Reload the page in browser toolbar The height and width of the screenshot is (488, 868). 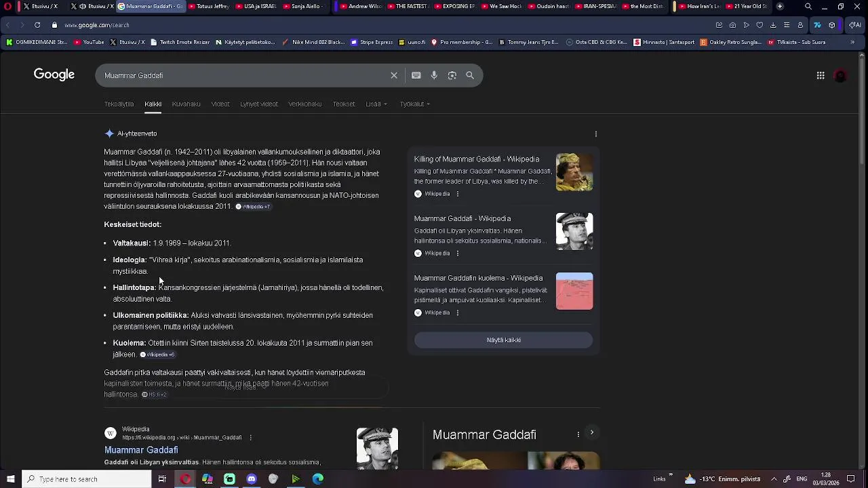click(37, 25)
